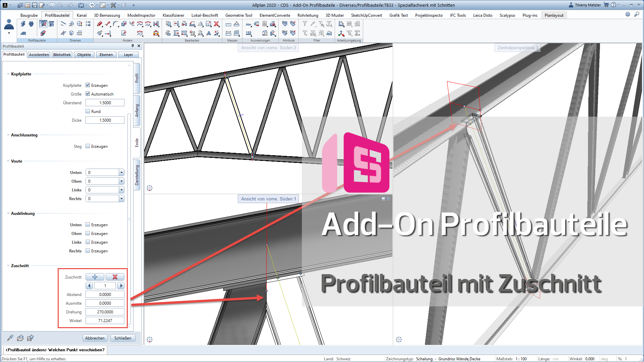
Task: Open the Voute Unten dropdown
Action: pyautogui.click(x=121, y=172)
